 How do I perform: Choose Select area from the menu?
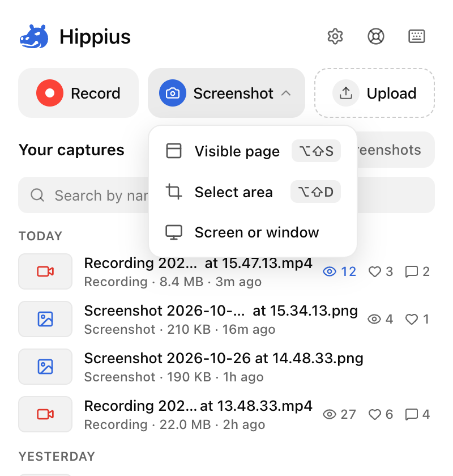point(253,192)
